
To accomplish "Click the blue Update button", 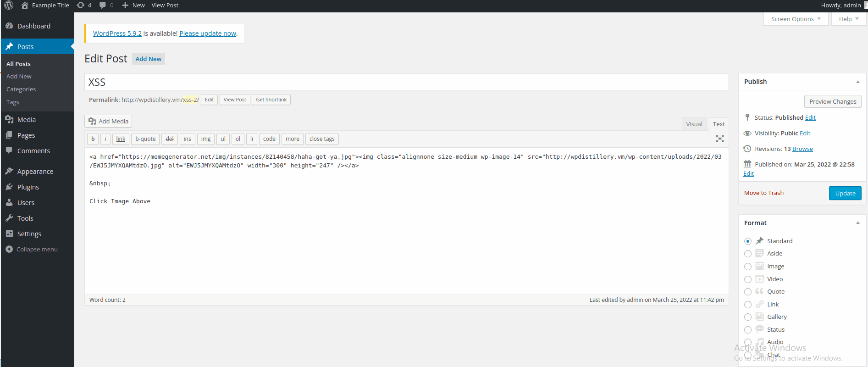I will coord(845,193).
